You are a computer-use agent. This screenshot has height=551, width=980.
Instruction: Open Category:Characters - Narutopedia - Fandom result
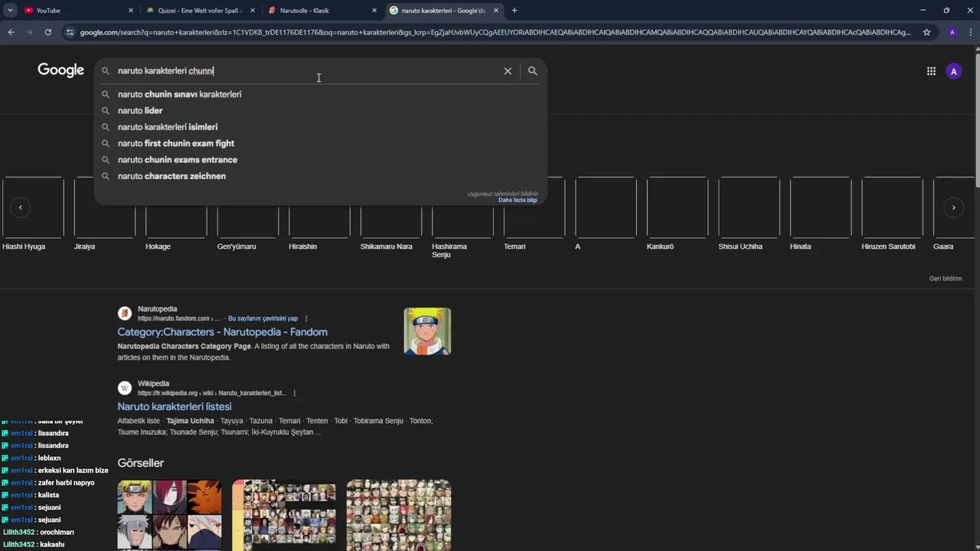[x=222, y=332]
